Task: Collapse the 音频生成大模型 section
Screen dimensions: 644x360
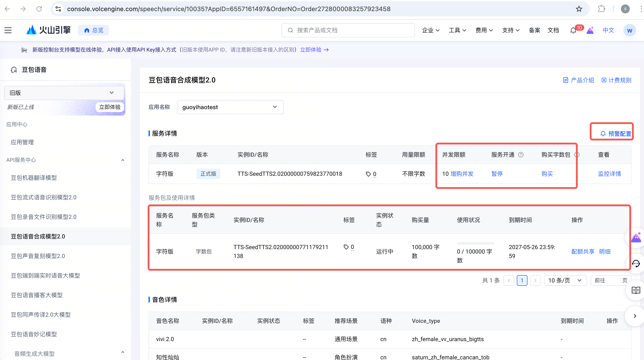Action: click(x=123, y=352)
